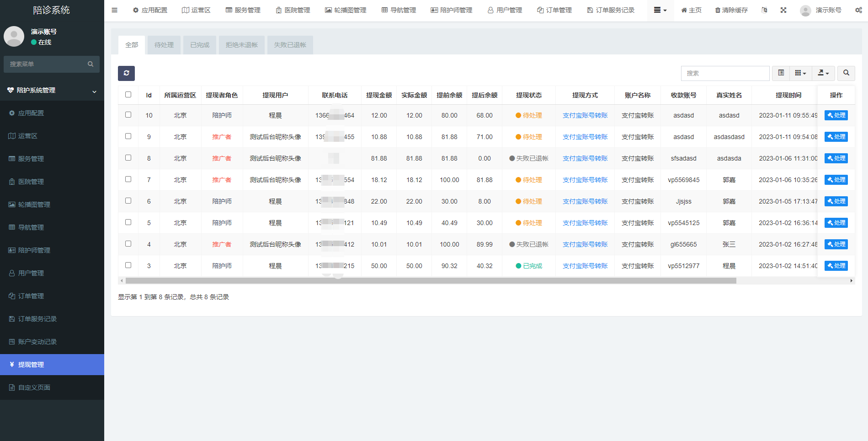Tick the checkbox for row Id 9

tap(128, 136)
